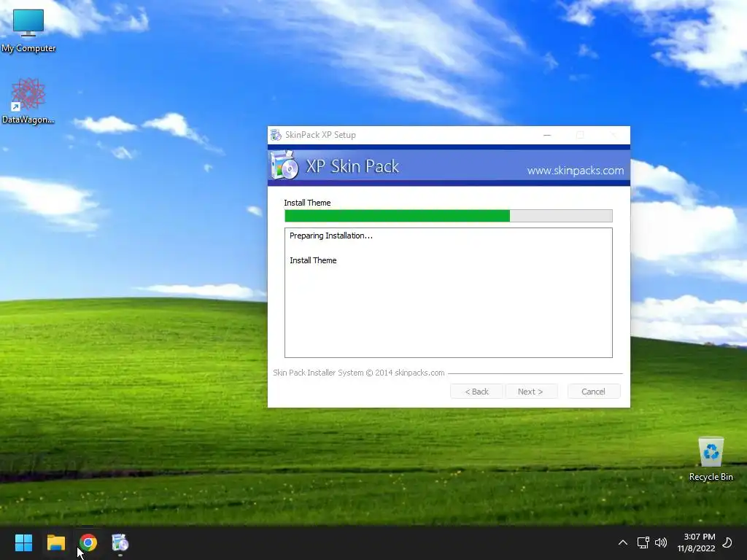Viewport: 747px width, 560px height.
Task: Open the My Computer desktop icon
Action: pos(28,29)
